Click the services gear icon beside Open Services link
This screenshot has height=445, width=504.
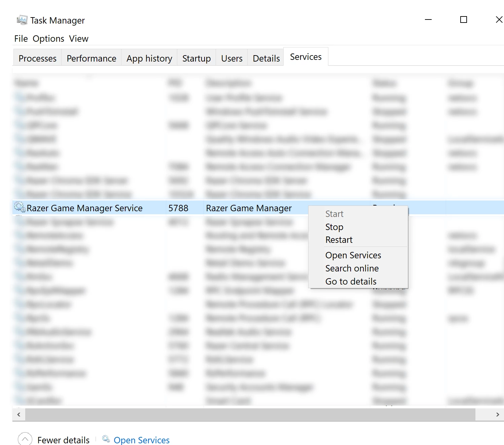[x=106, y=439]
